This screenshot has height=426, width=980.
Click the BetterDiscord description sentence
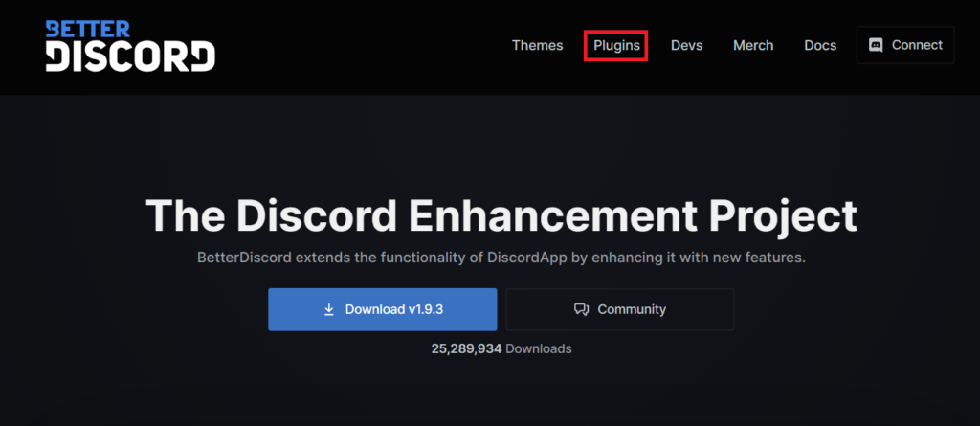coord(501,258)
